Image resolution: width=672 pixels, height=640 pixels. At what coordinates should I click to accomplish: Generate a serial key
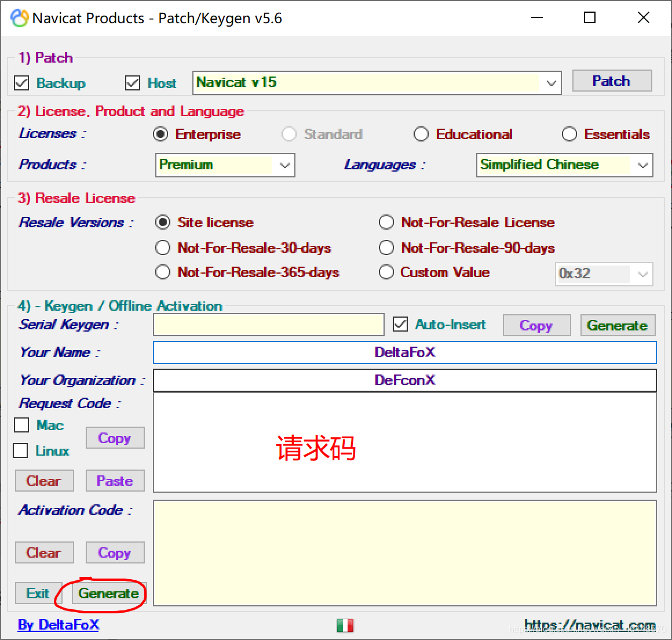pos(618,325)
